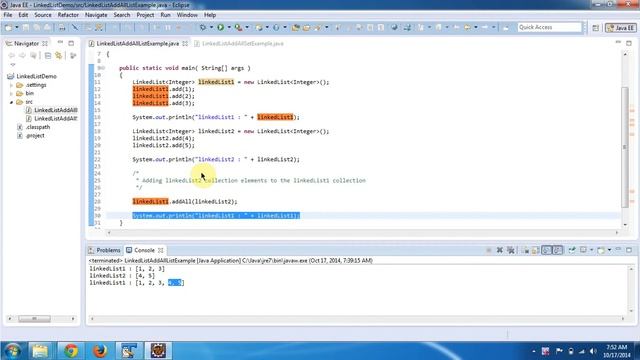The image size is (640, 360).
Task: Open the Window menu
Action: tap(187, 15)
